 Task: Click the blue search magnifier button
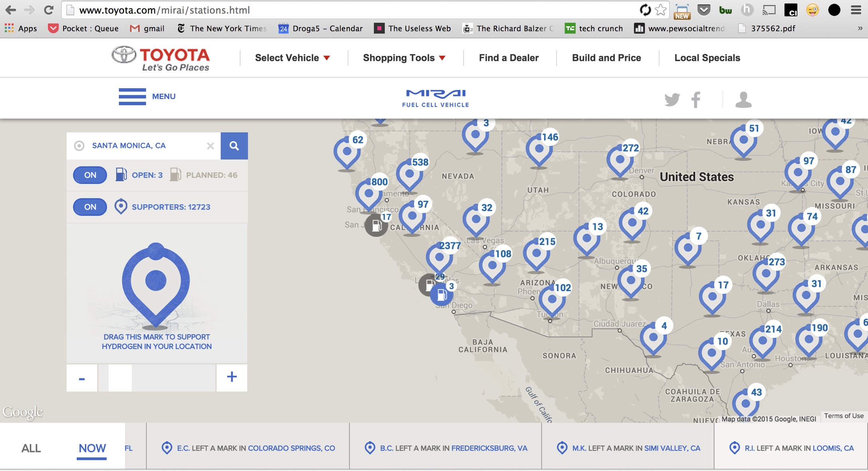point(234,146)
